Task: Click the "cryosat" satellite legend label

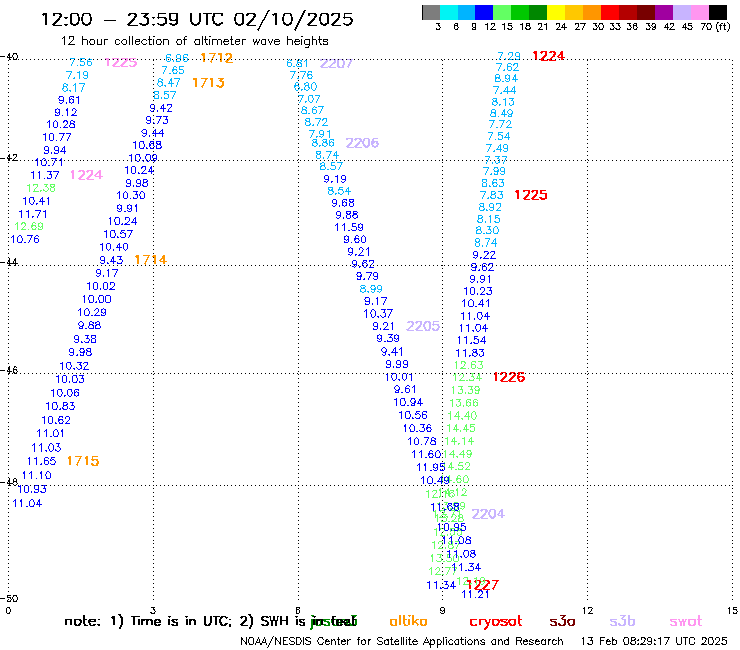Action: [496, 622]
